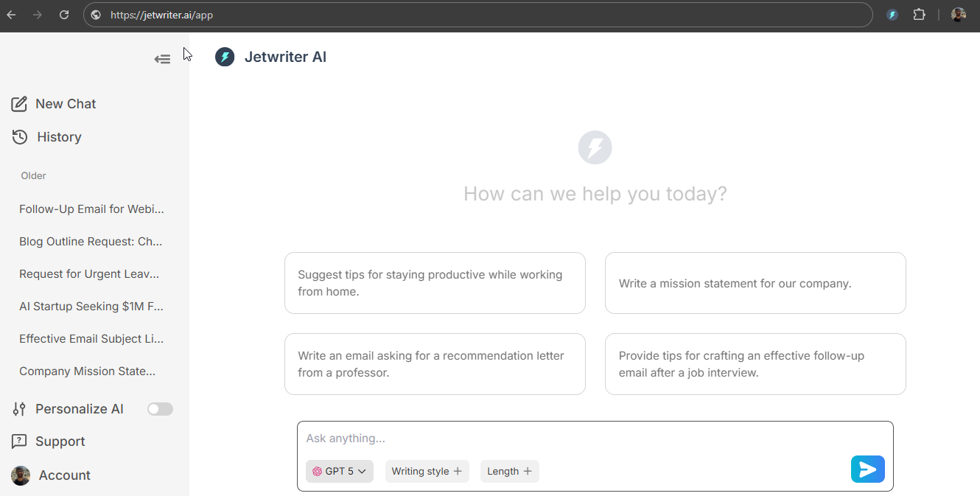Open the GPT 5 model dropdown
The image size is (980, 496).
[x=340, y=471]
